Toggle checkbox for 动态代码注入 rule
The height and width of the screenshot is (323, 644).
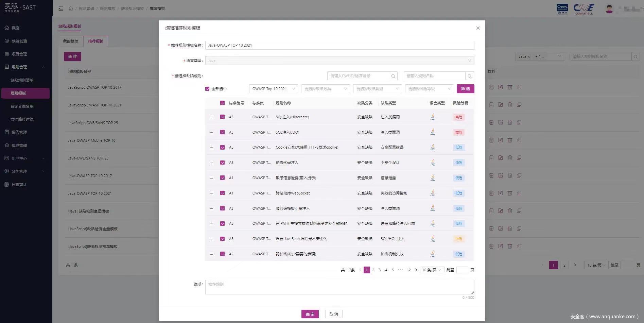click(x=222, y=163)
